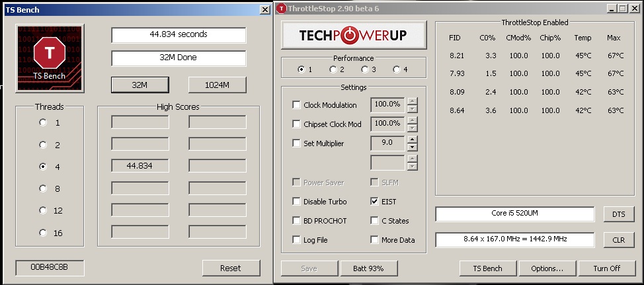Image resolution: width=644 pixels, height=285 pixels.
Task: Decrease Chipset Clock Mod with down arrow
Action: point(413,128)
